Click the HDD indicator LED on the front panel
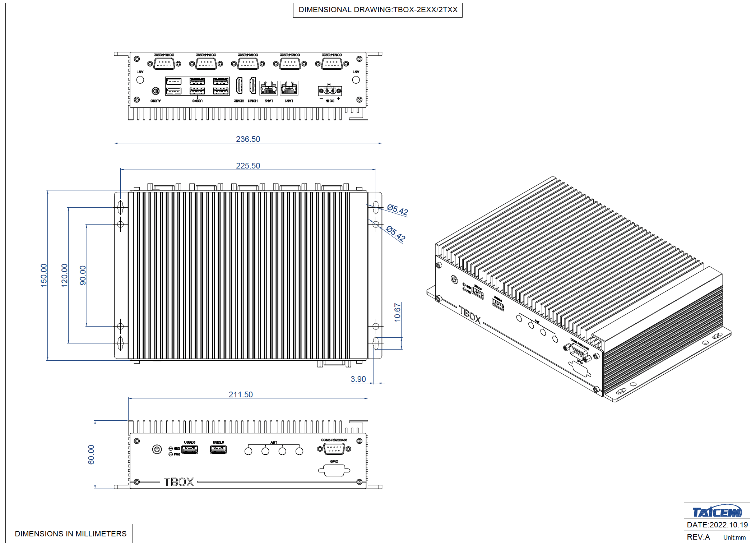The image size is (756, 545). click(x=171, y=448)
